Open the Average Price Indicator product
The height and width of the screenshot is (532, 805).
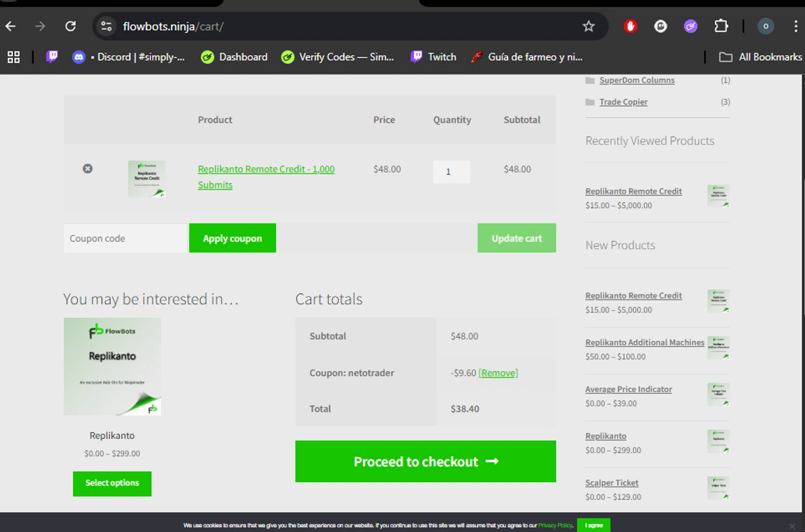[x=629, y=389]
